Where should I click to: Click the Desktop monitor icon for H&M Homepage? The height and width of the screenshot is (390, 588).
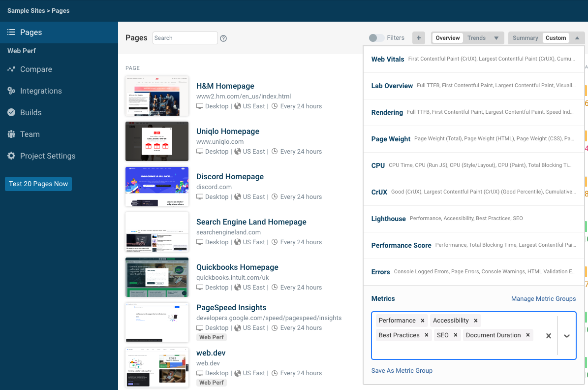200,106
